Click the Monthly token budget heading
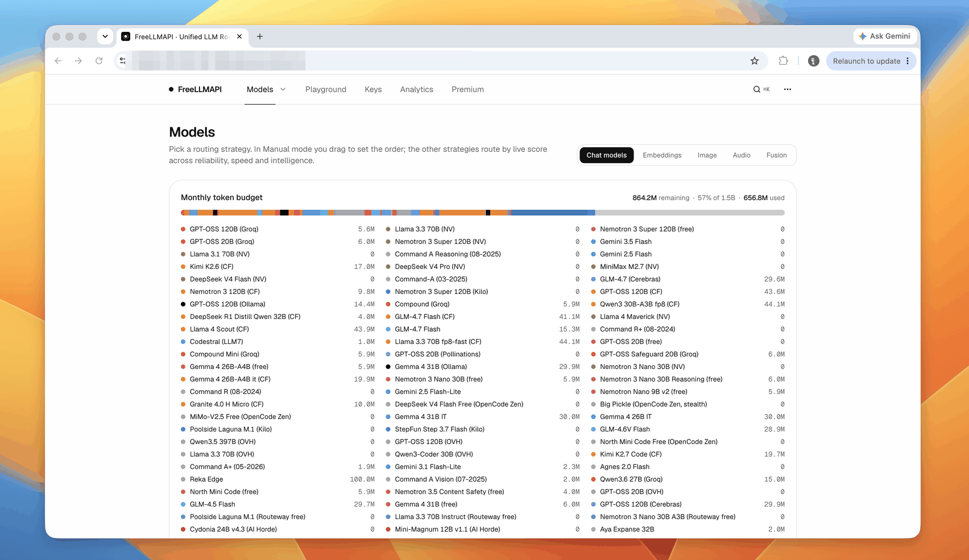Image resolution: width=969 pixels, height=560 pixels. [222, 197]
